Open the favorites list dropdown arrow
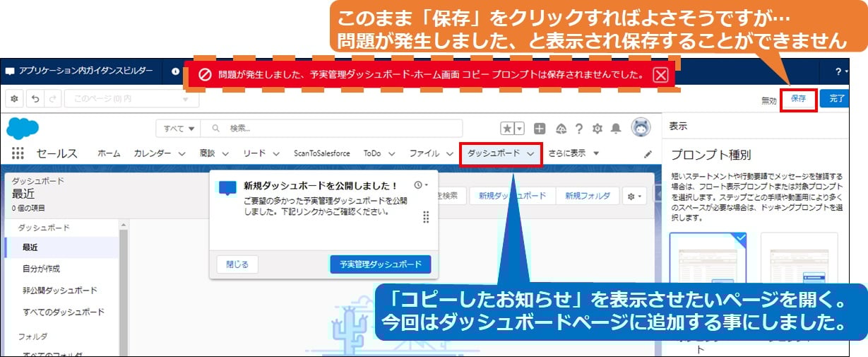 coord(520,129)
